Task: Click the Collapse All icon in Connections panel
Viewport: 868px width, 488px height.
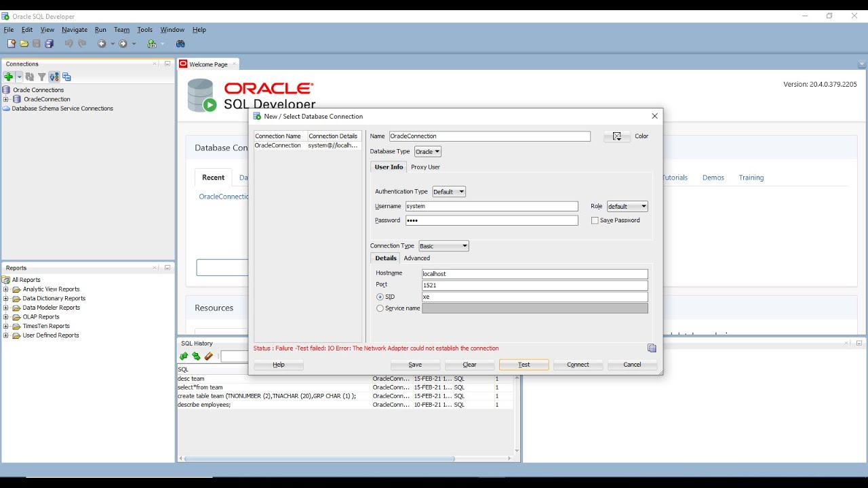Action: click(67, 77)
